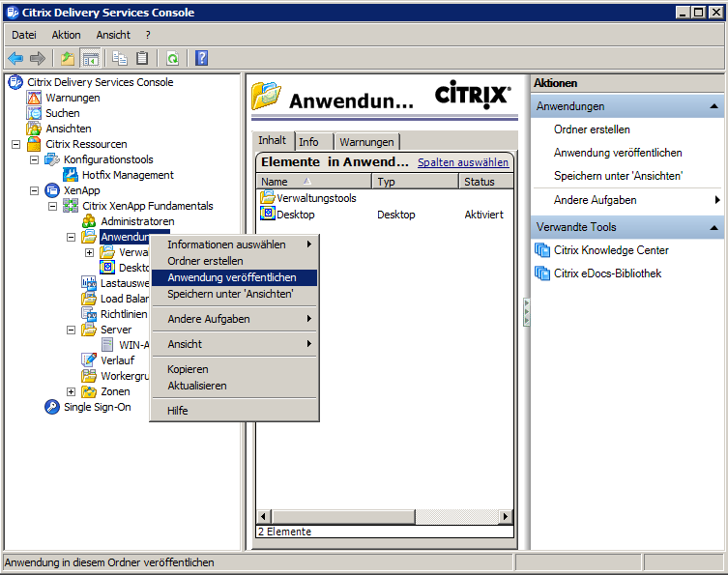
Task: Open Andere Aufgaben in Aktionen pane
Action: [x=626, y=200]
